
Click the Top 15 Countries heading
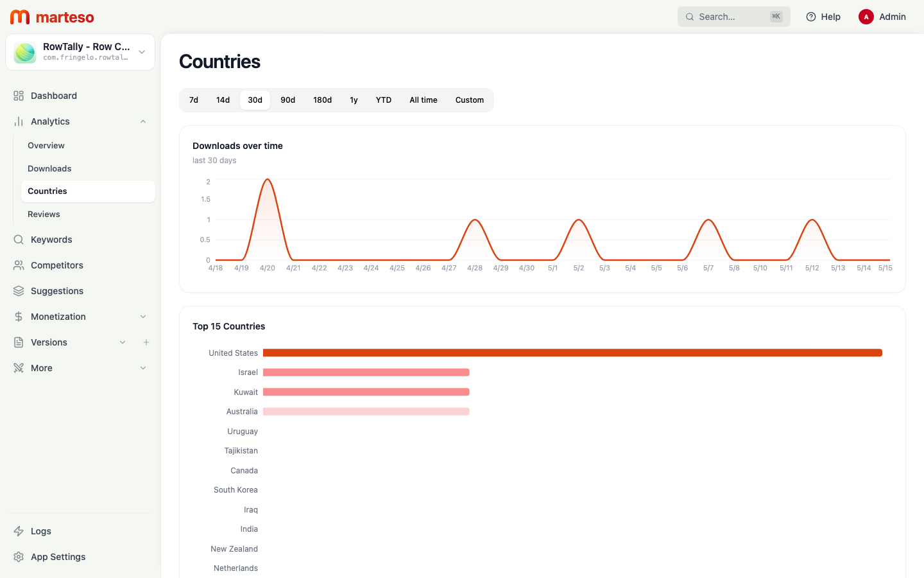coord(229,326)
